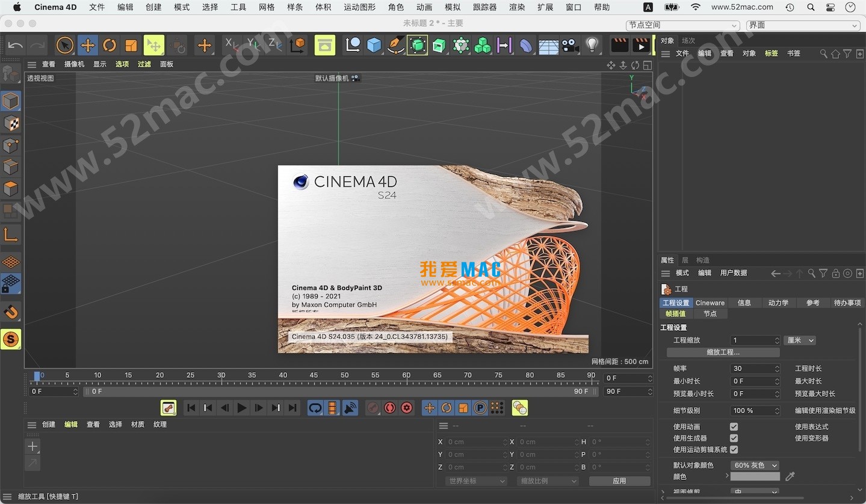Open the 60% 灰色 default color dropdown

(755, 466)
